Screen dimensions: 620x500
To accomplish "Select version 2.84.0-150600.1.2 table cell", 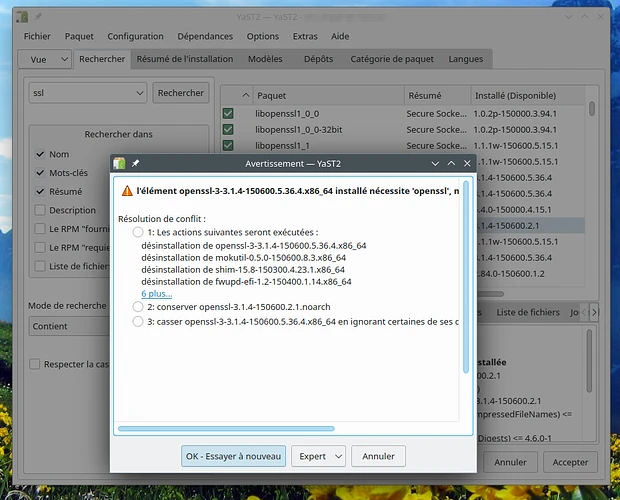I will click(510, 274).
